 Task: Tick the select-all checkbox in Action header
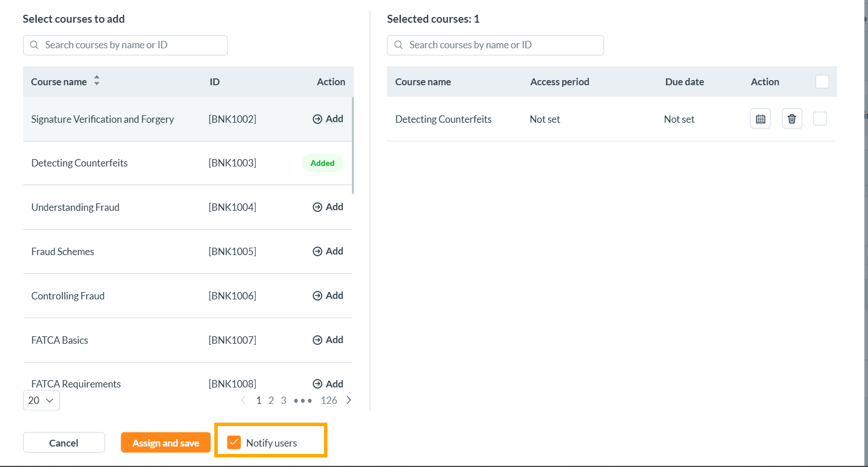tap(822, 81)
